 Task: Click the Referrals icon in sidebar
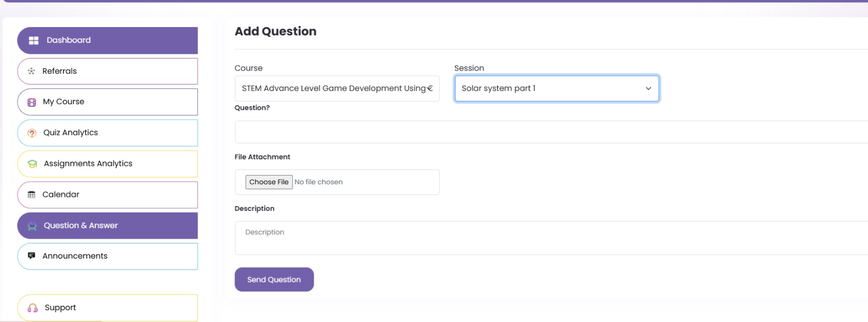coord(31,71)
